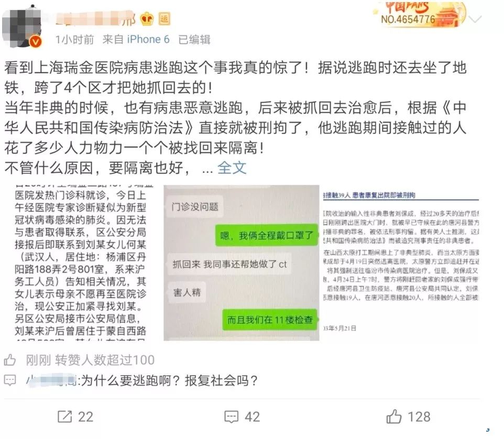Open the blurred commenter's username
This screenshot has width=504, height=439.
51,381
